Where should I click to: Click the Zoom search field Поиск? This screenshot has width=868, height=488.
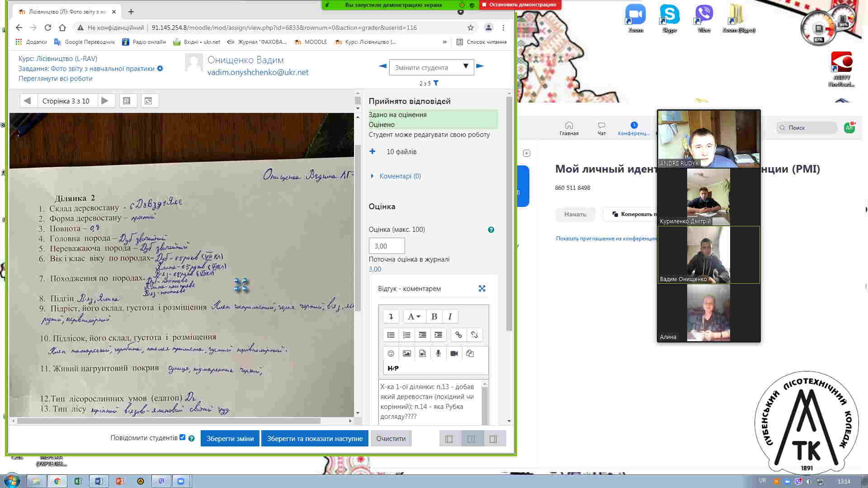tap(807, 128)
